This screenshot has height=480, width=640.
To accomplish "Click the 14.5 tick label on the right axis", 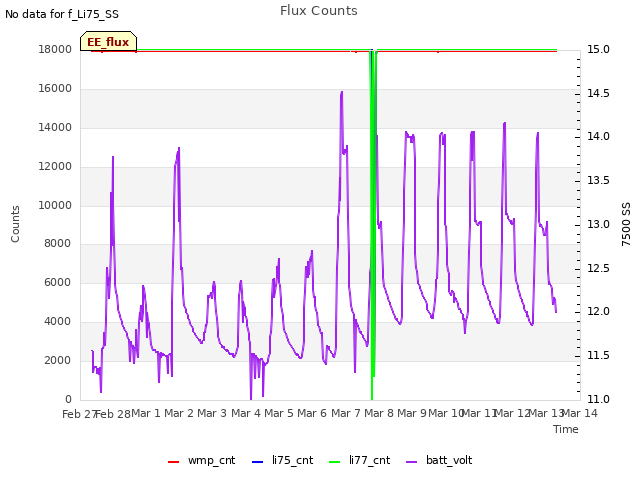I will pos(598,93).
